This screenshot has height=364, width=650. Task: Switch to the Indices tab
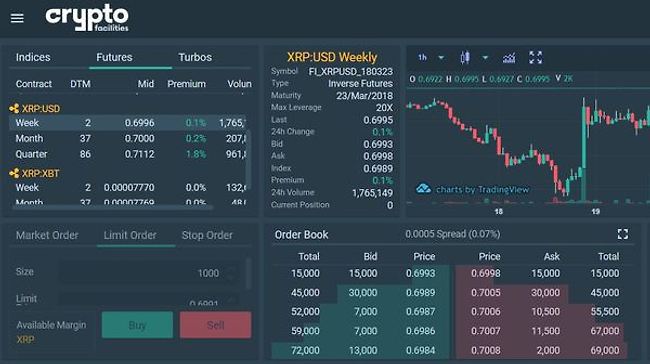(x=33, y=57)
